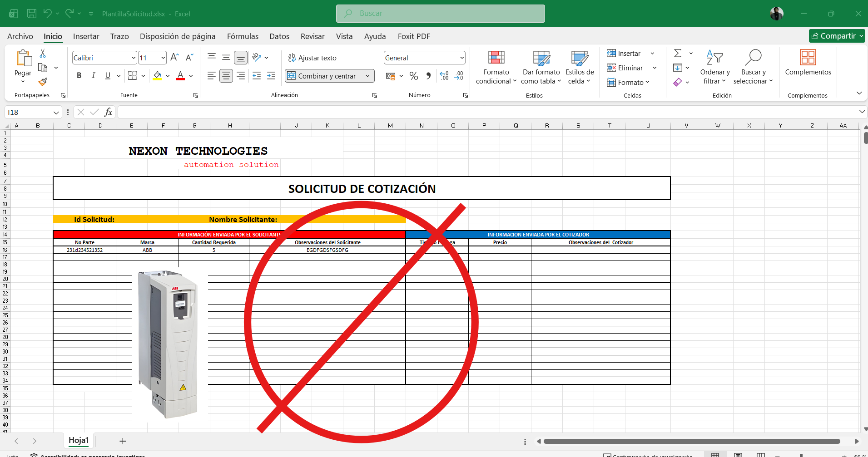Image resolution: width=868 pixels, height=457 pixels.
Task: Click the Undo arrow icon
Action: pyautogui.click(x=47, y=14)
